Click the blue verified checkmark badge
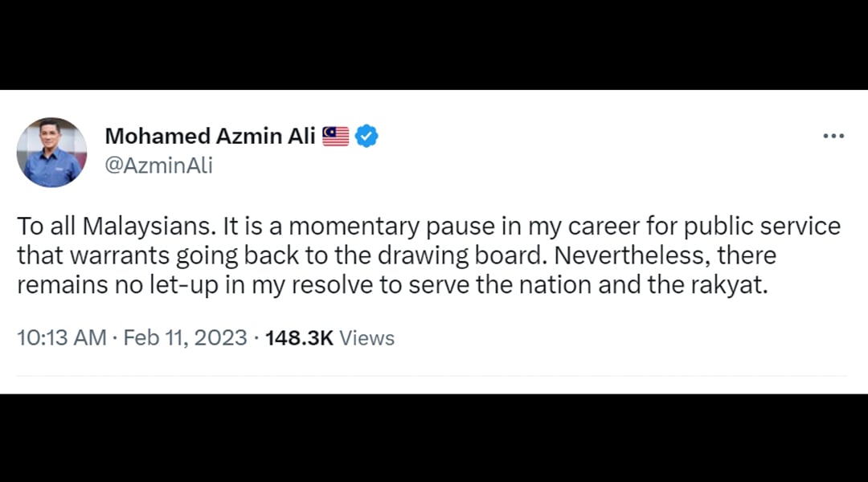This screenshot has width=868, height=482. click(366, 136)
